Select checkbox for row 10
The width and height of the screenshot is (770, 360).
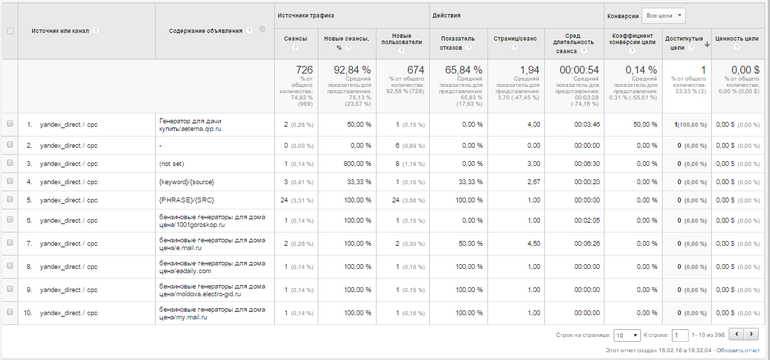click(10, 312)
